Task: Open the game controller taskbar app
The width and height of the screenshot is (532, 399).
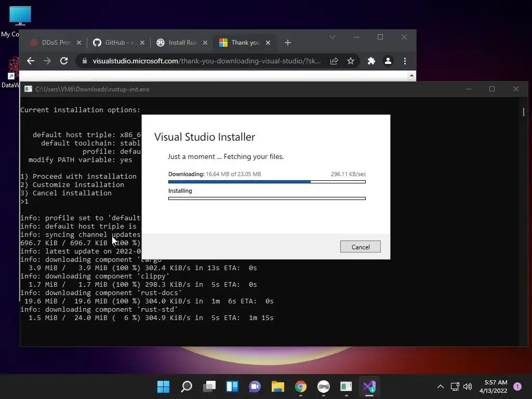Action: click(x=323, y=386)
